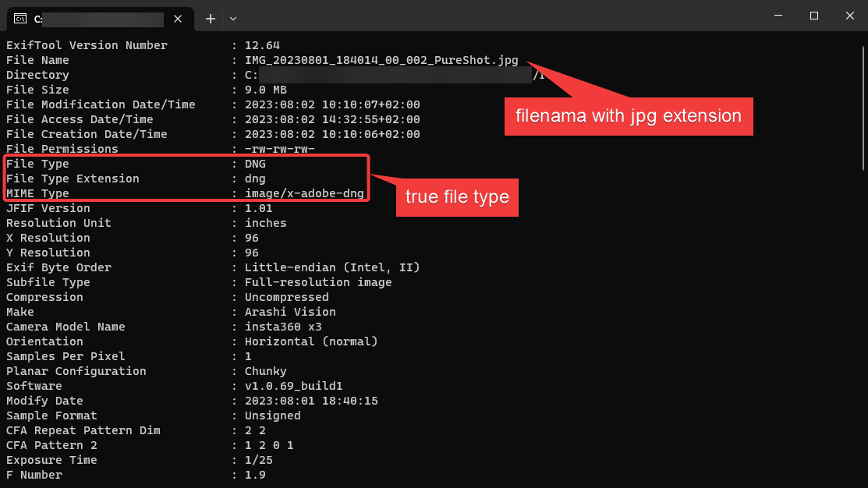
Task: Click the File Type value DNG
Action: click(x=255, y=164)
